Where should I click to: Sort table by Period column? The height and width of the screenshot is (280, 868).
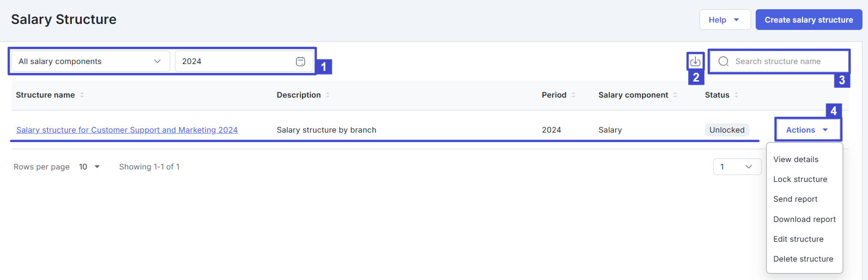pyautogui.click(x=573, y=95)
